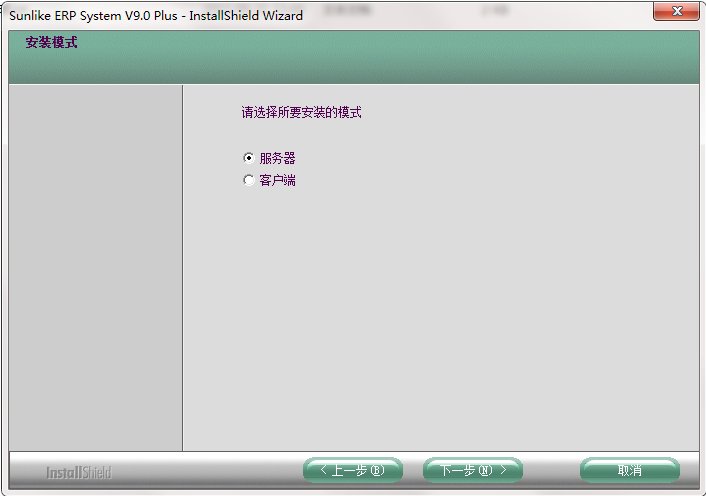Click the 安装模式 heading
706x496 pixels.
pos(51,43)
